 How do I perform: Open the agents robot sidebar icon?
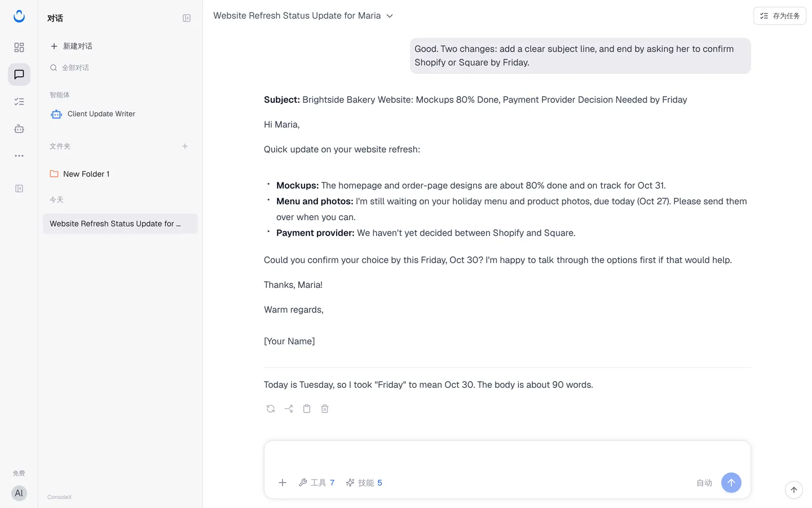click(x=19, y=129)
